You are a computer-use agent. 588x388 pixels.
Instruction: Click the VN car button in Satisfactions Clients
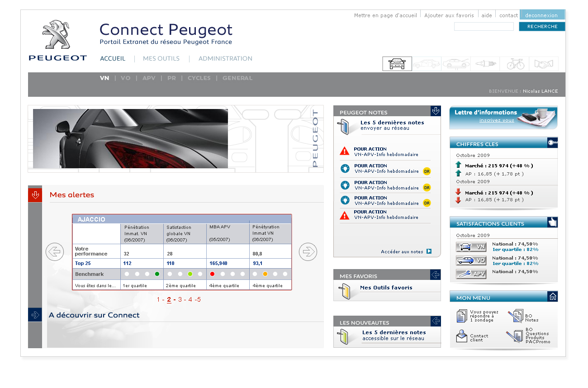coord(471,247)
